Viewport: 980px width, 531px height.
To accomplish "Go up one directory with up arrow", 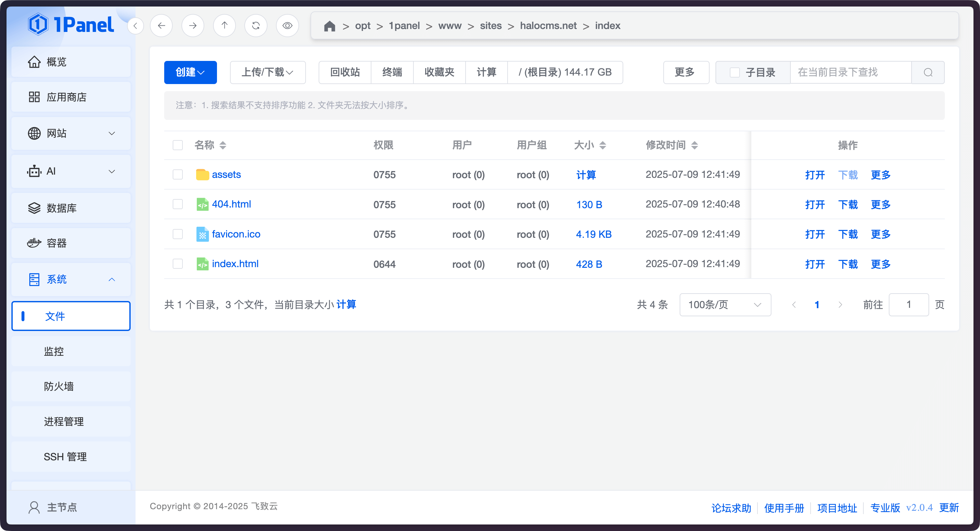I will click(x=224, y=25).
